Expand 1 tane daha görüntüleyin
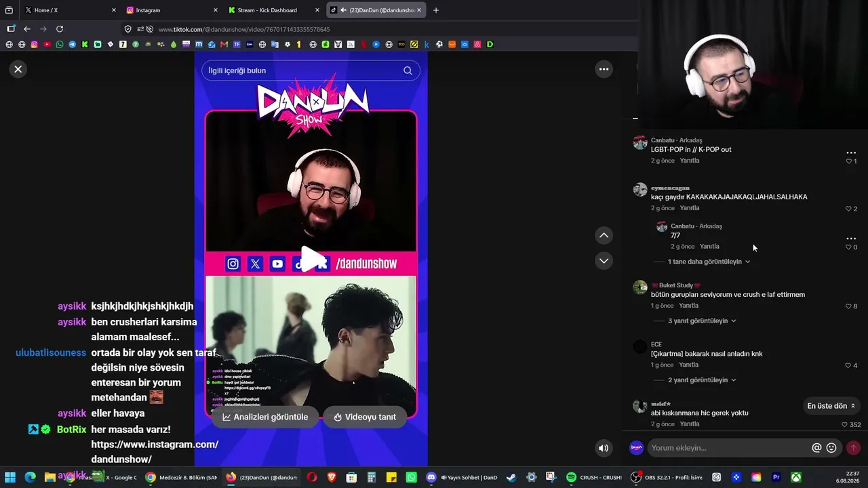Screen dimensions: 868x488 click(709, 262)
